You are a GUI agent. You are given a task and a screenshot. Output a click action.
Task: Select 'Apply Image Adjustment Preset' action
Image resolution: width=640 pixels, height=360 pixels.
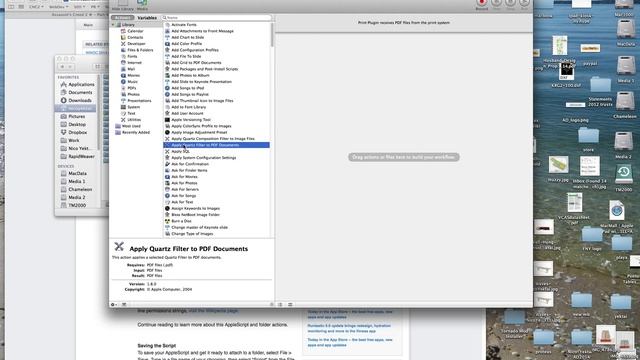pyautogui.click(x=199, y=132)
